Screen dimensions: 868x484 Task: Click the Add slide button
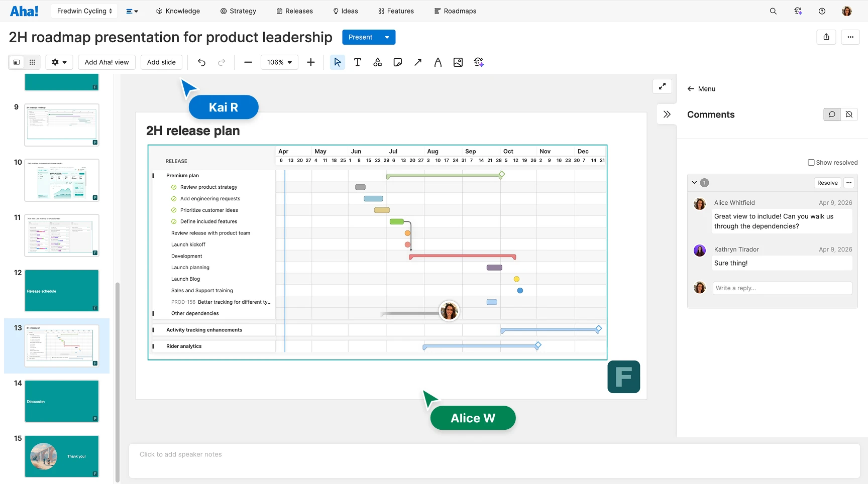(161, 62)
